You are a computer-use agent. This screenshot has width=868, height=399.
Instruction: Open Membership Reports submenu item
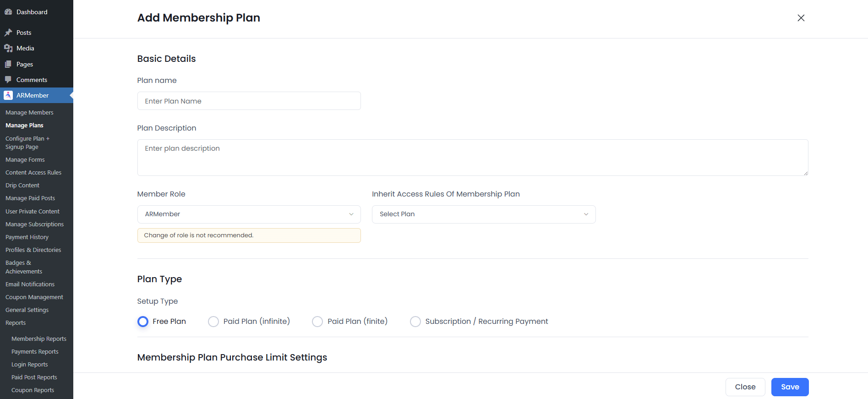pyautogui.click(x=39, y=339)
